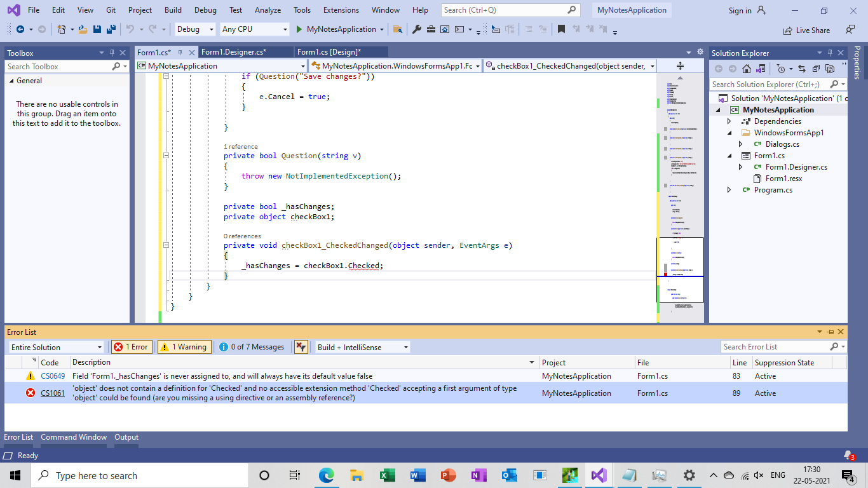Open Word from the taskbar
The width and height of the screenshot is (868, 488).
(x=417, y=475)
